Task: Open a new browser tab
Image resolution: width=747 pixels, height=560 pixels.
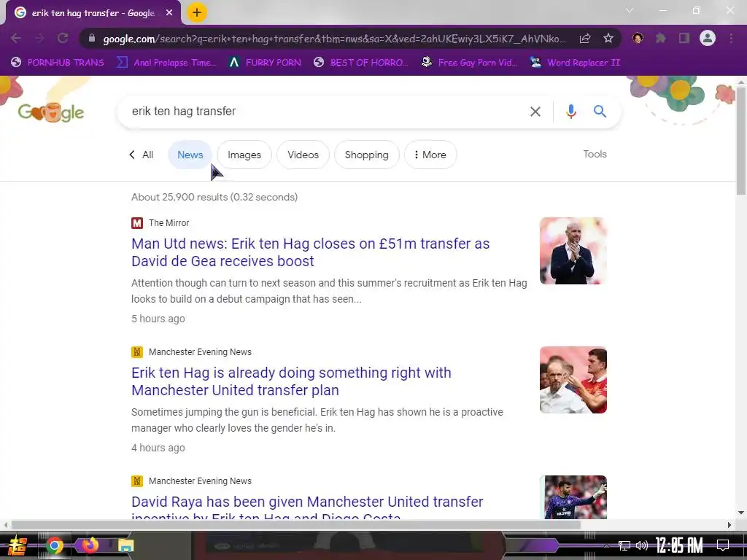Action: point(197,13)
